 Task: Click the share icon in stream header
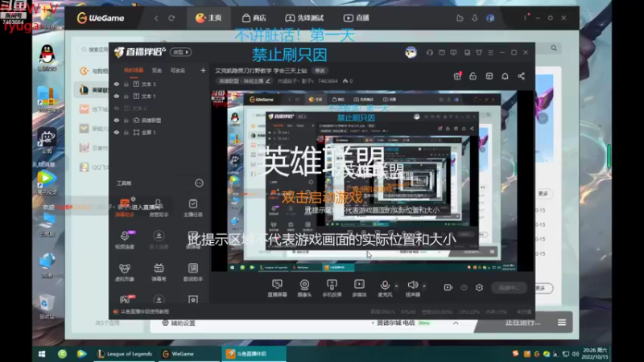click(x=521, y=76)
